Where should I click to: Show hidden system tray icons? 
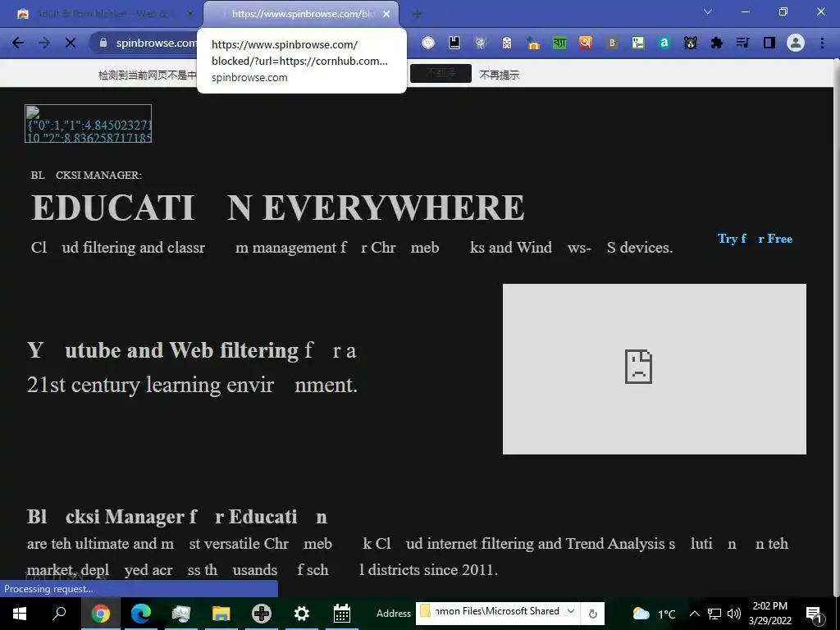click(694, 614)
